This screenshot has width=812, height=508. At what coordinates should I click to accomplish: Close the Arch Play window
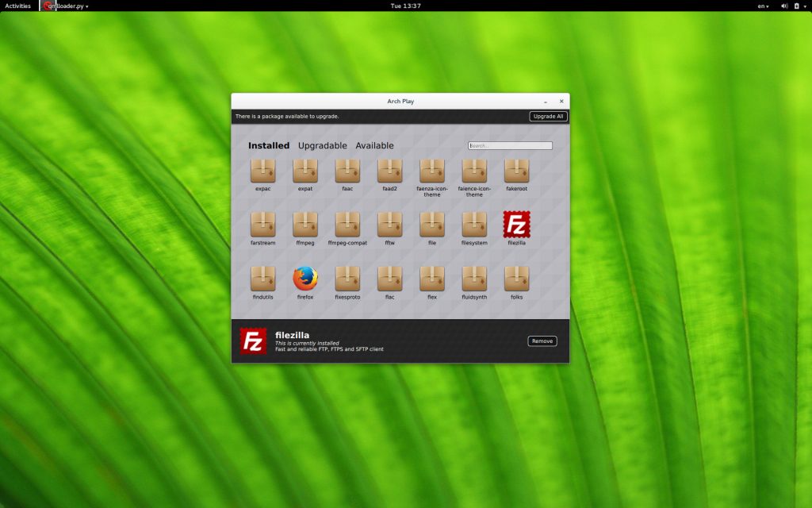(x=561, y=101)
